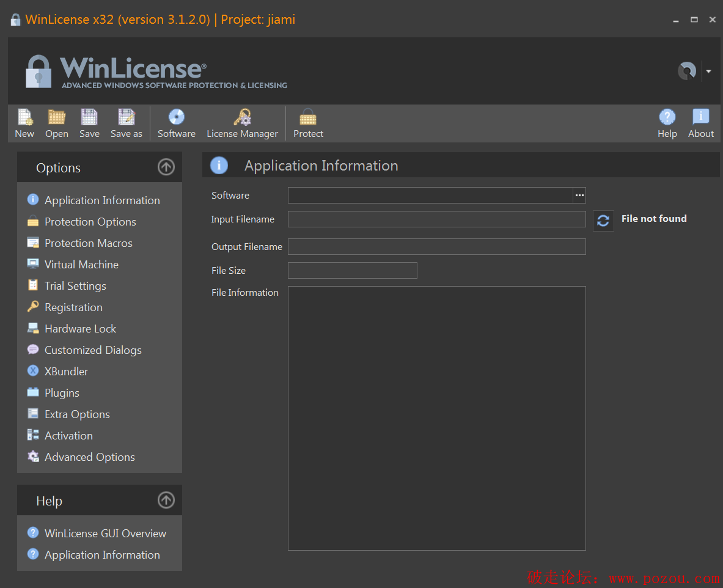723x588 pixels.
Task: Select Hardware Lock option
Action: (x=80, y=328)
